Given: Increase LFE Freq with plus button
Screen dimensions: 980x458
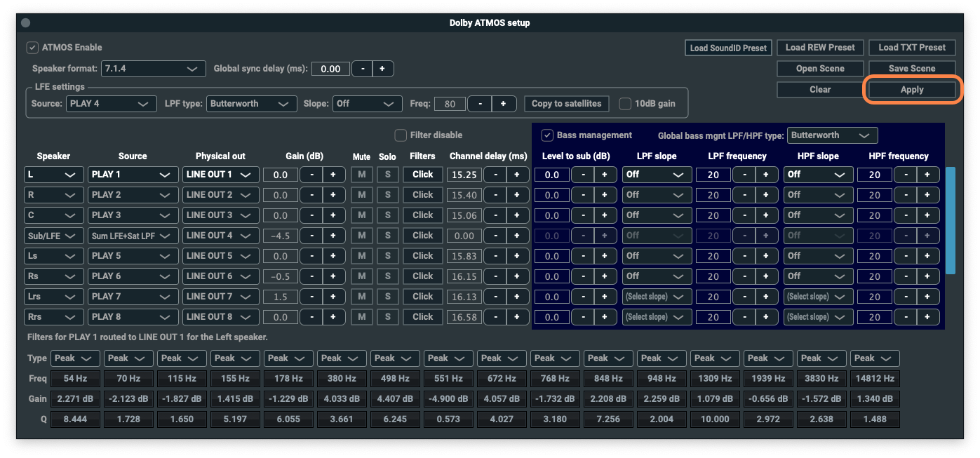Looking at the screenshot, I should coord(504,104).
